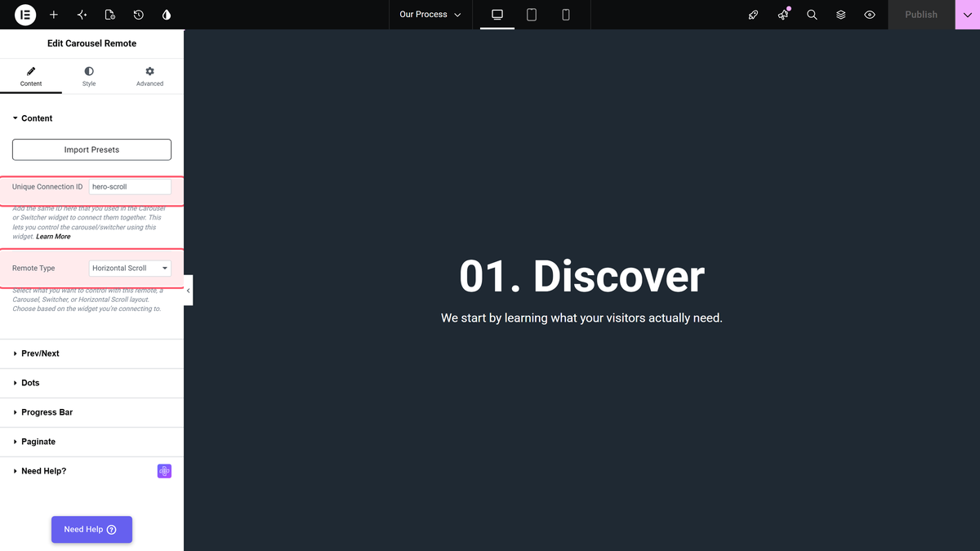Image resolution: width=980 pixels, height=551 pixels.
Task: Switch to the Advanced tab
Action: coord(149,77)
